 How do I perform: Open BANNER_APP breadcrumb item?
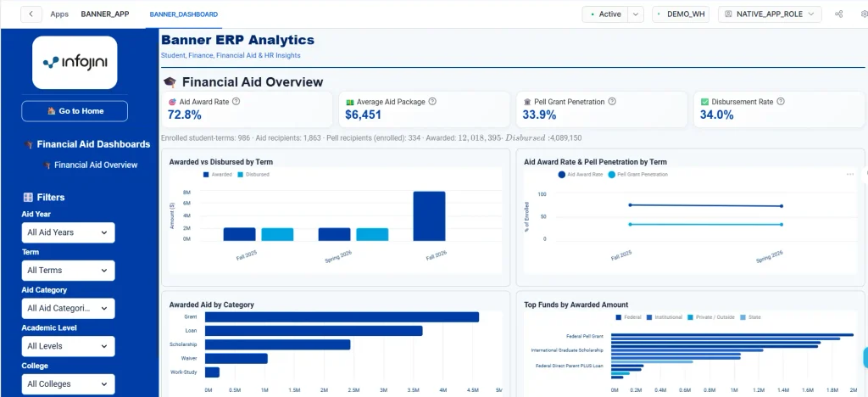click(x=105, y=14)
